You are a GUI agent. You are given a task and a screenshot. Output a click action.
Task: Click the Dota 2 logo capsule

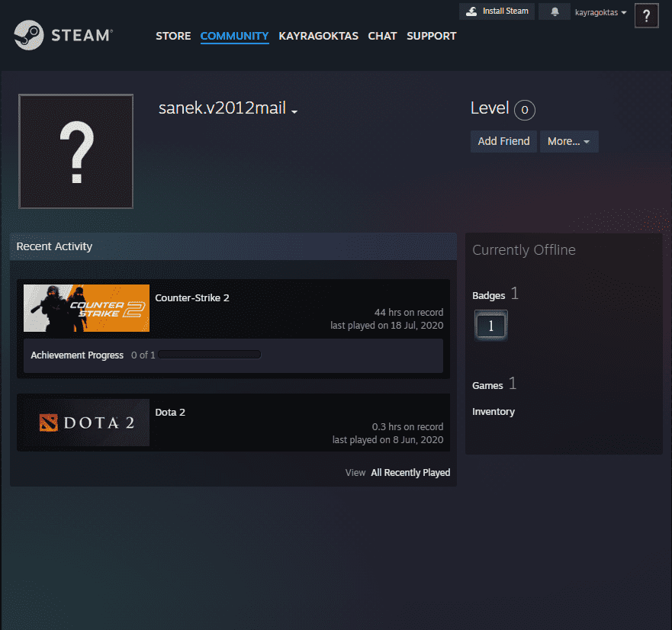(x=86, y=423)
